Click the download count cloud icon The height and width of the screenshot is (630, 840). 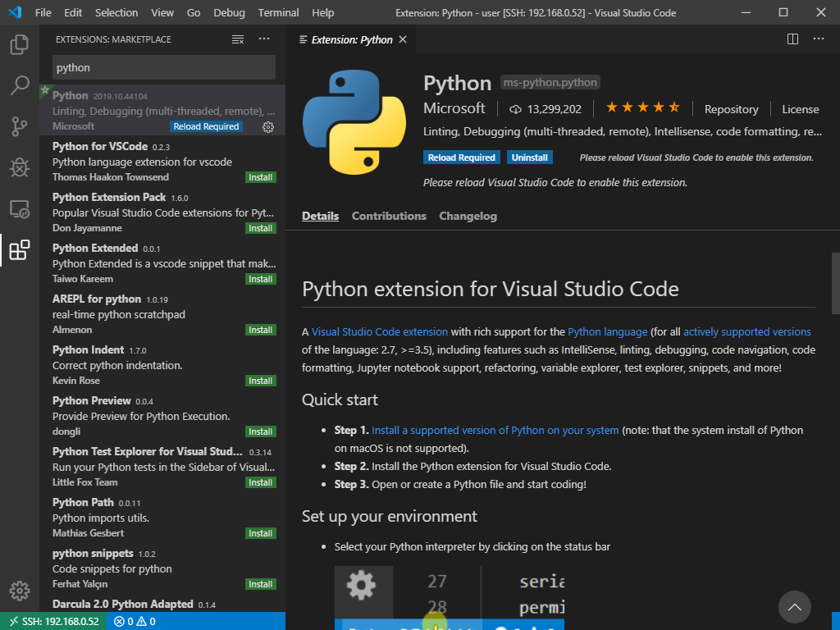(515, 109)
